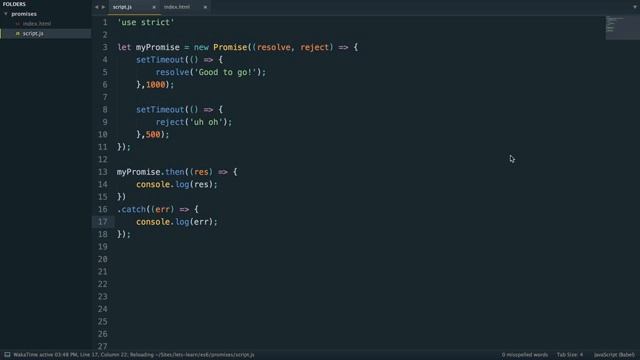Collapse the promises folder
The image size is (640, 360).
click(6, 14)
